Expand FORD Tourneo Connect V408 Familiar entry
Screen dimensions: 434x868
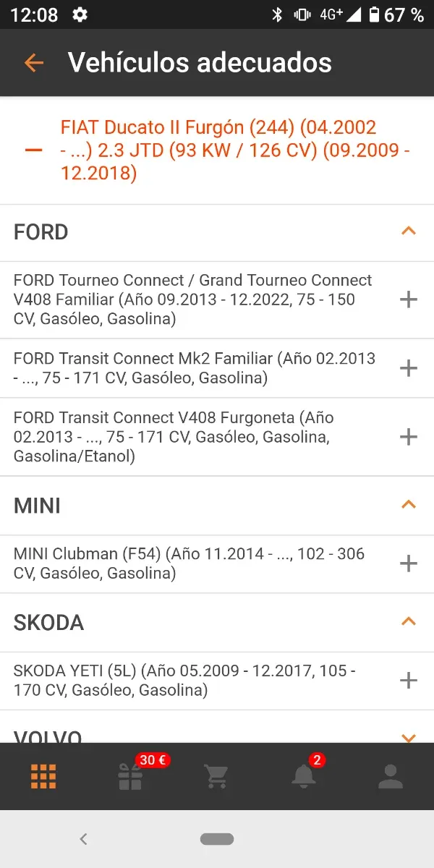(409, 299)
